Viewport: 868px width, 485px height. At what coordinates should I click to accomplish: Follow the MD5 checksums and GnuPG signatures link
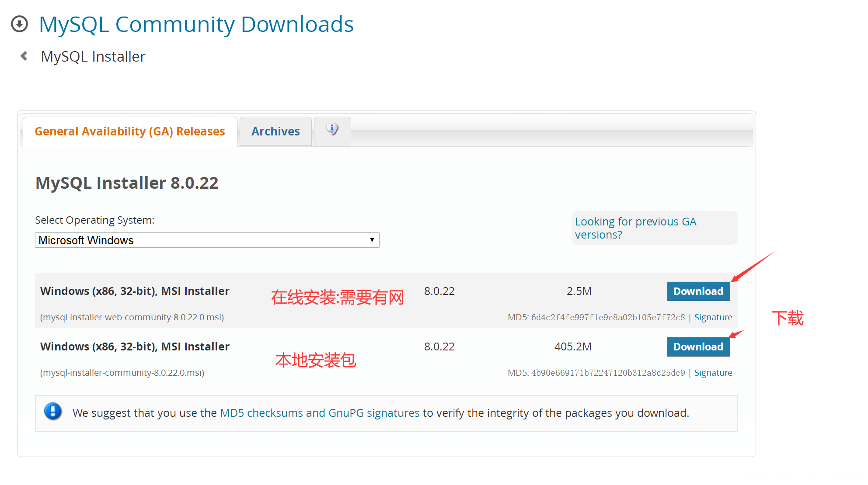(x=320, y=413)
